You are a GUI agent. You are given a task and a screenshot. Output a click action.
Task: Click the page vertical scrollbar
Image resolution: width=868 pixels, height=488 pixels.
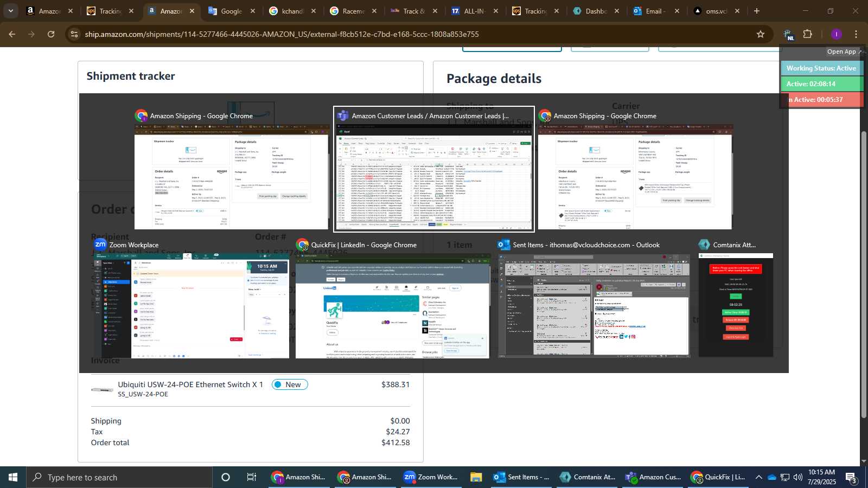[x=864, y=274]
